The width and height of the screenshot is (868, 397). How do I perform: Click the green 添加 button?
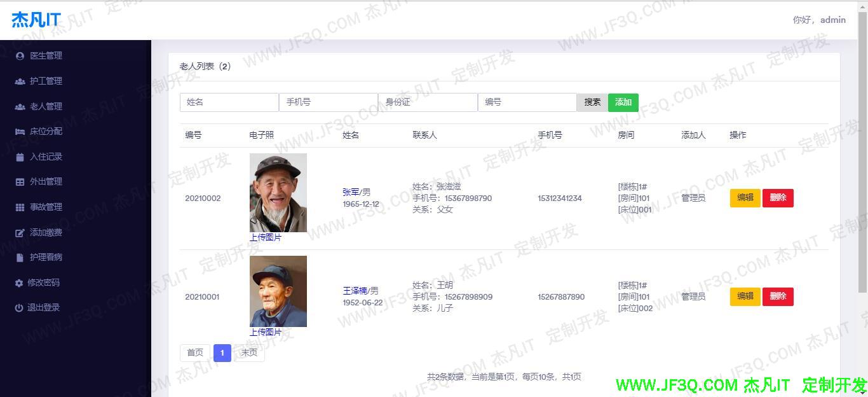(x=623, y=102)
